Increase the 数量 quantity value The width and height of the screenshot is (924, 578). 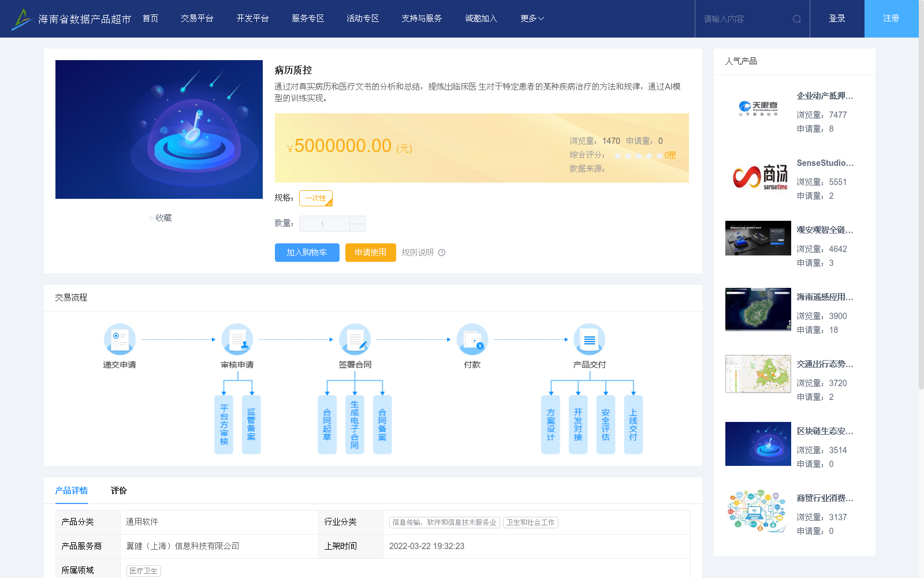pyautogui.click(x=358, y=220)
